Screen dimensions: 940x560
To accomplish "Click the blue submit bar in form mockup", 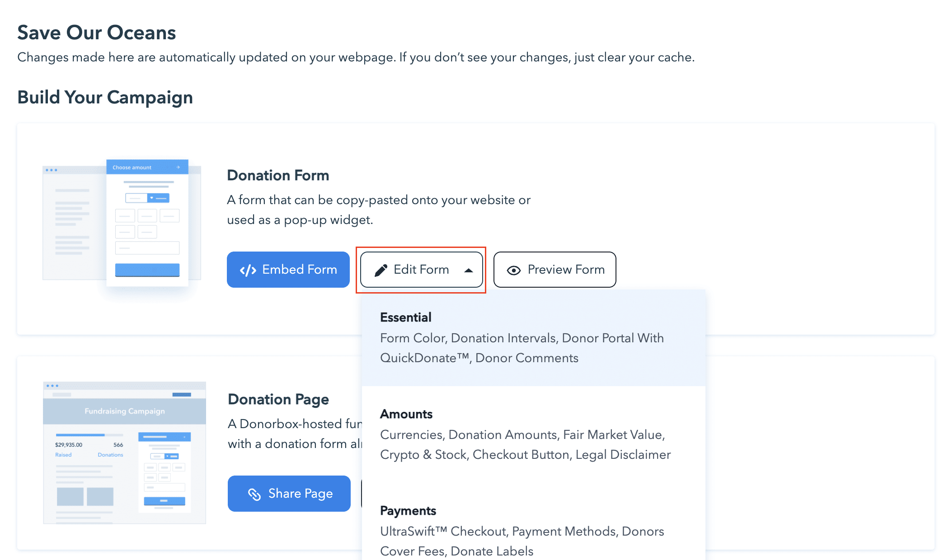I will coord(147,270).
